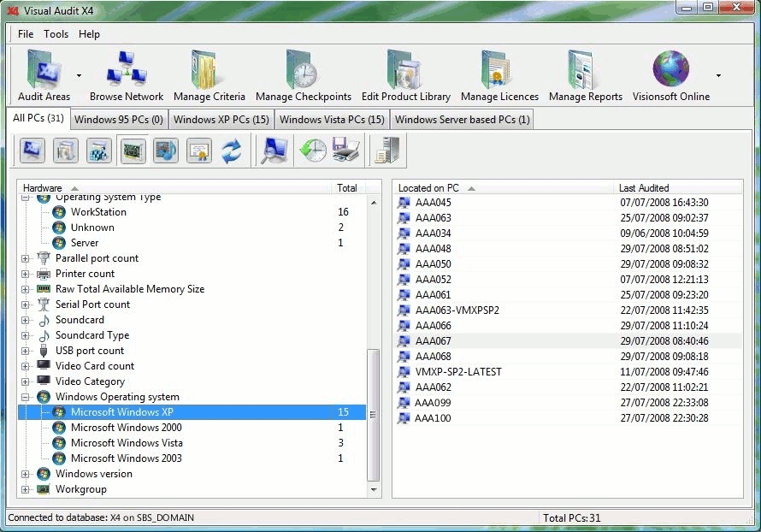Click the save and print icon
The width and height of the screenshot is (761, 532).
(345, 150)
